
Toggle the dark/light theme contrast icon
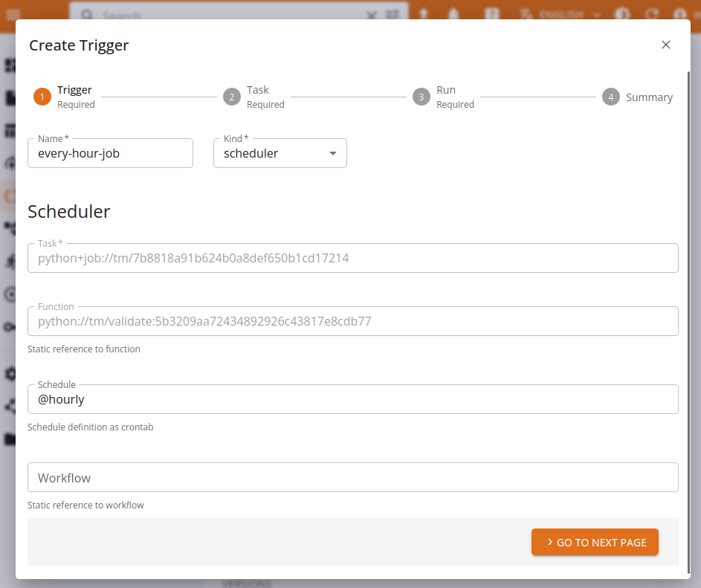pos(624,14)
